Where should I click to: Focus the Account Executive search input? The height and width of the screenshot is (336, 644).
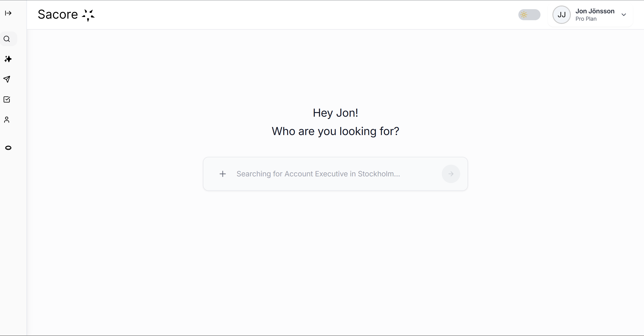tap(318, 174)
